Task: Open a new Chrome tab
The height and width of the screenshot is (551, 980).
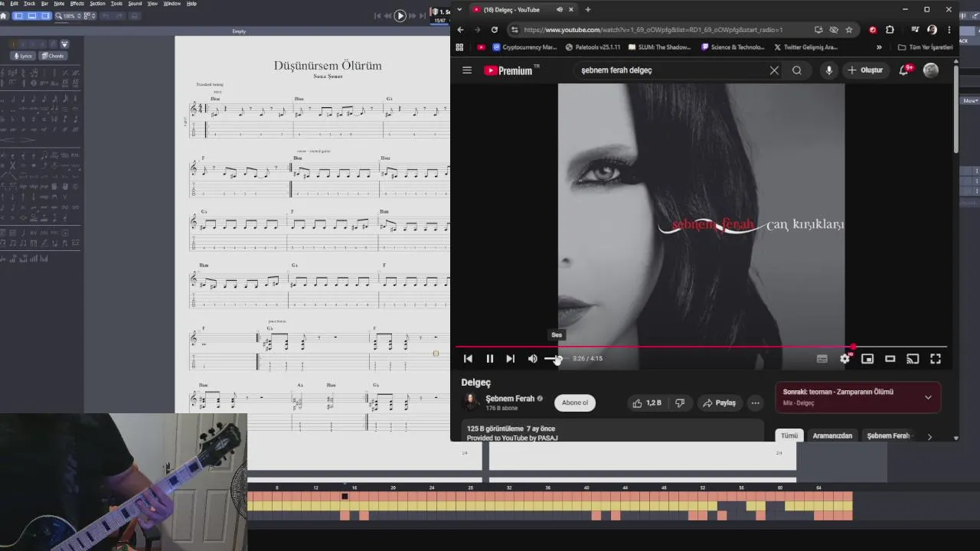Action: pyautogui.click(x=588, y=9)
